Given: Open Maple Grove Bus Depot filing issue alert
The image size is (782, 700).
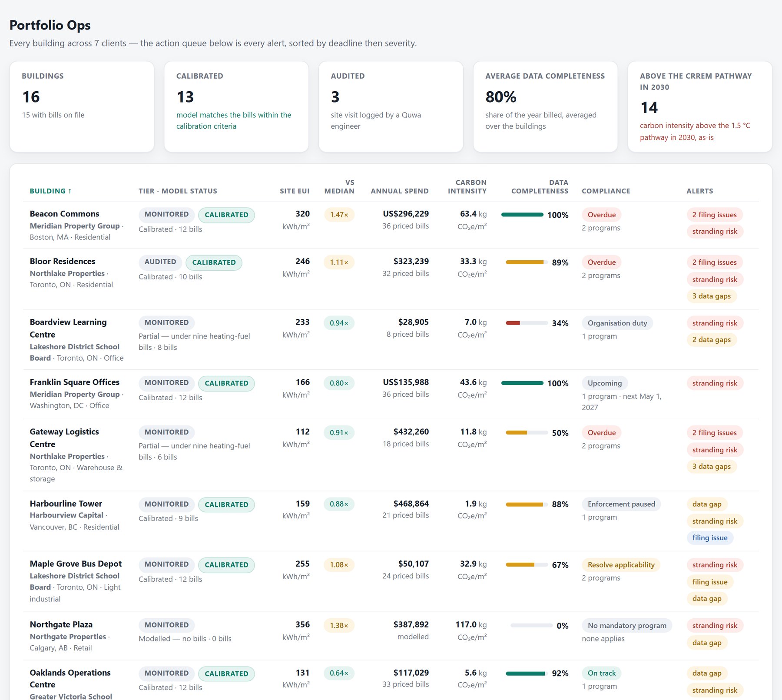Looking at the screenshot, I should [x=710, y=582].
